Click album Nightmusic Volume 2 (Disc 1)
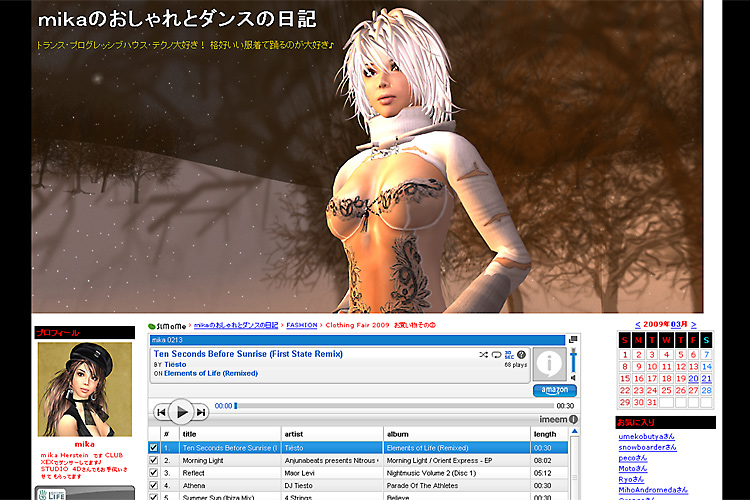Viewport: 750px width, 500px height. coord(431,473)
